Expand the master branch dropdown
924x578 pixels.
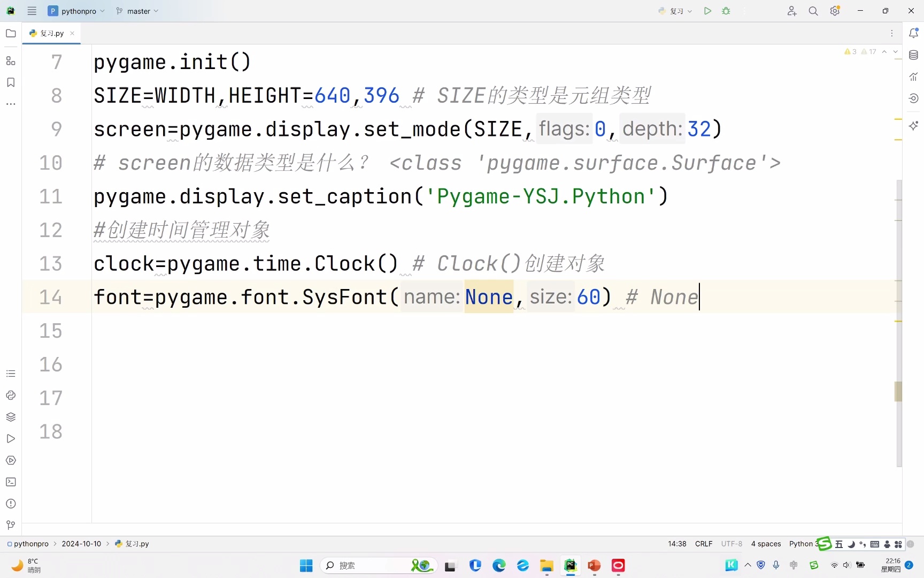pyautogui.click(x=137, y=11)
